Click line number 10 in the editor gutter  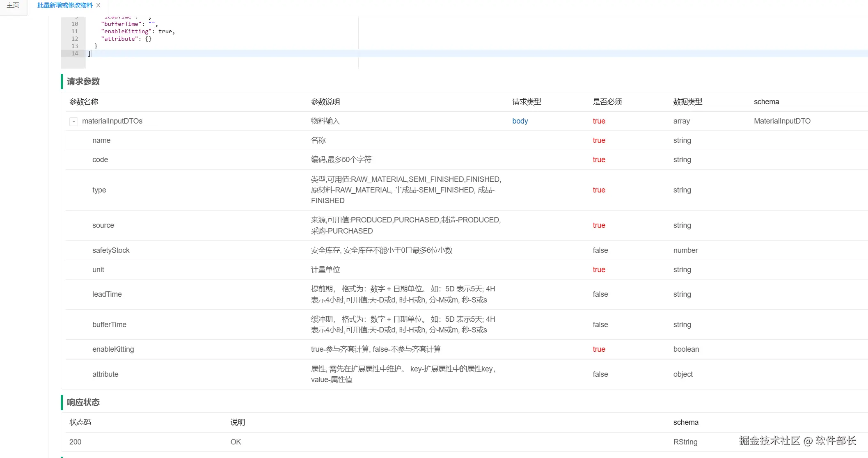75,24
